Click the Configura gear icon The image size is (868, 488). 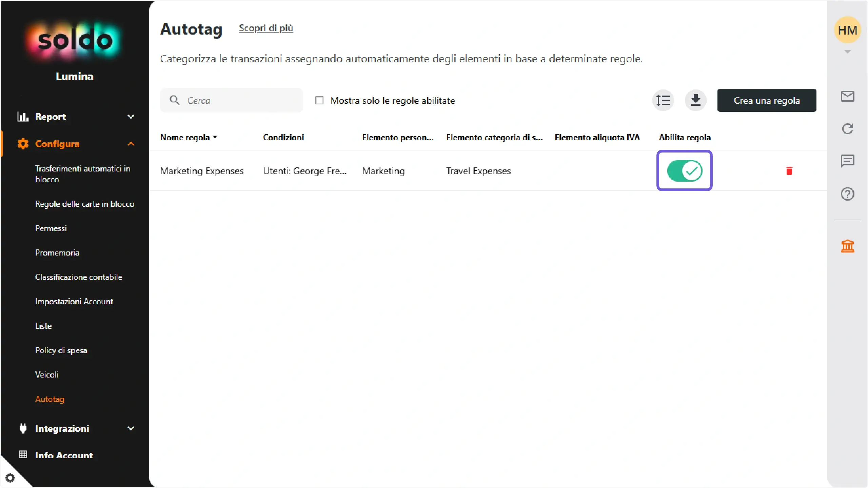pyautogui.click(x=23, y=144)
